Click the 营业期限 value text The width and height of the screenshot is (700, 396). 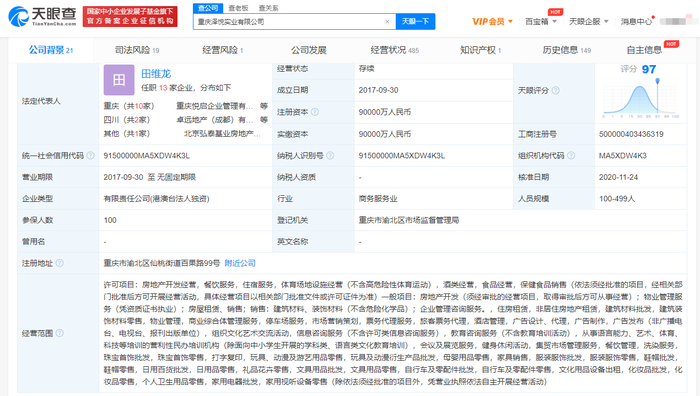(x=150, y=177)
